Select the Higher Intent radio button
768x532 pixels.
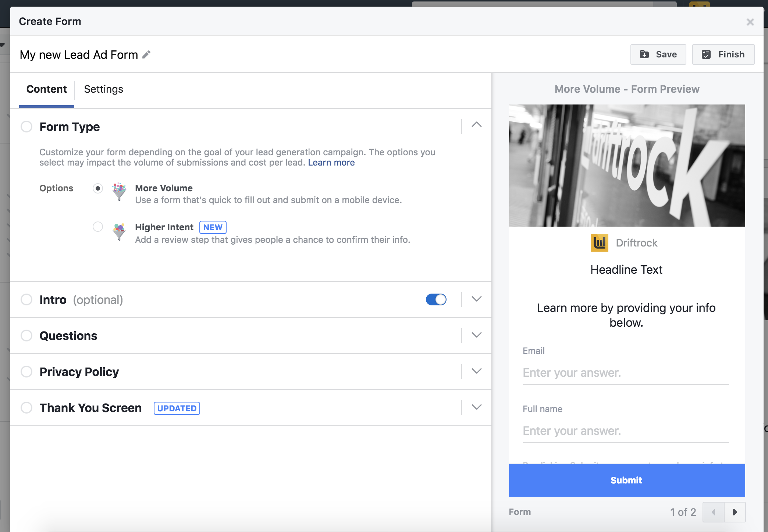pyautogui.click(x=97, y=227)
